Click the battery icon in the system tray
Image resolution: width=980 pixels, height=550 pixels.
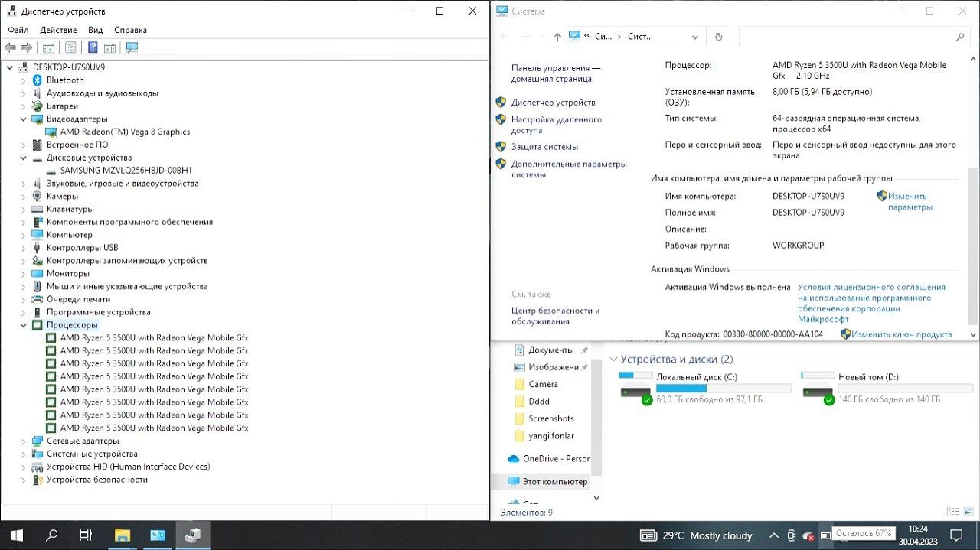(x=825, y=535)
